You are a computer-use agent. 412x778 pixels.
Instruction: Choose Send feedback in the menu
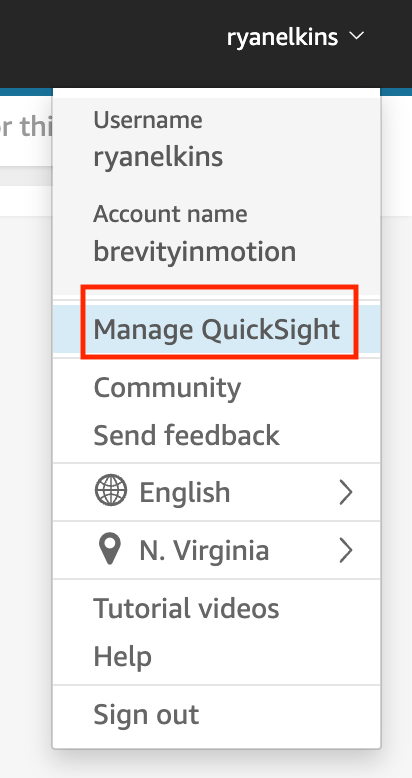point(187,435)
